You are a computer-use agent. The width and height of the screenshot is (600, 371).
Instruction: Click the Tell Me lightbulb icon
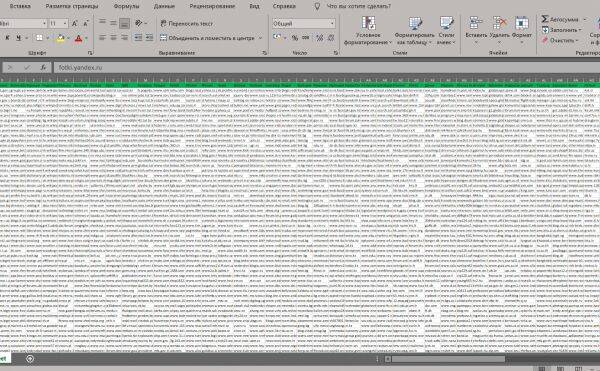tap(317, 6)
